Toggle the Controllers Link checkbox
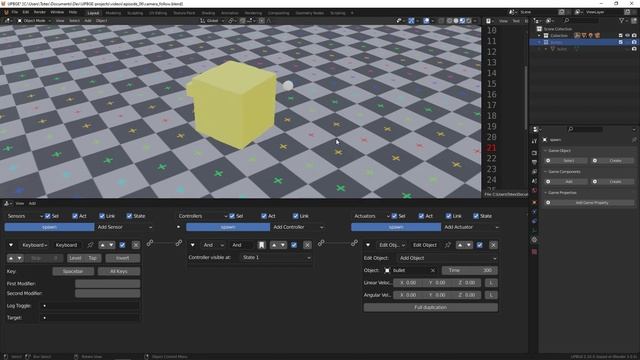 click(x=296, y=216)
